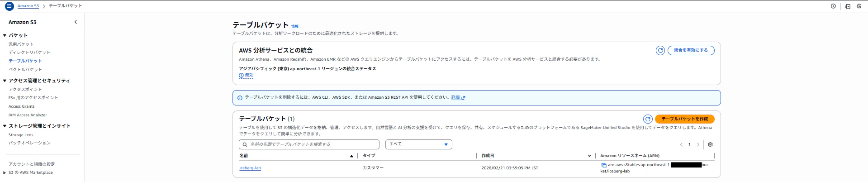Refresh the AWS analytics integration status

[660, 50]
